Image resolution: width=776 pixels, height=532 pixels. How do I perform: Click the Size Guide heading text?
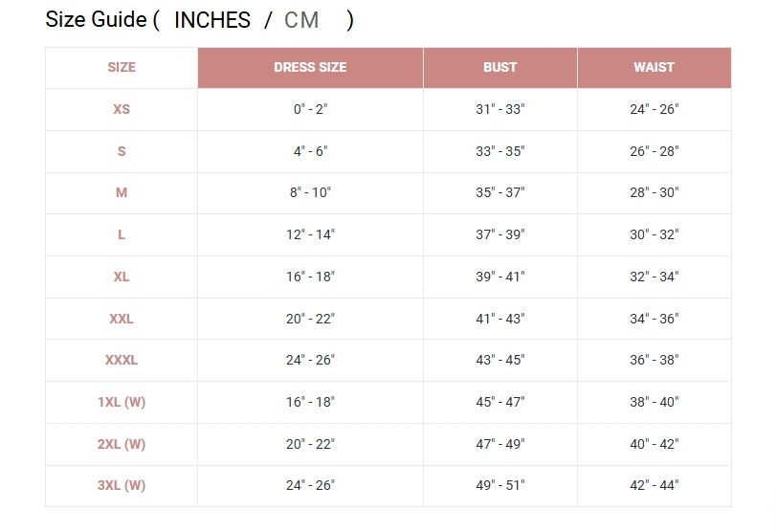(x=97, y=20)
